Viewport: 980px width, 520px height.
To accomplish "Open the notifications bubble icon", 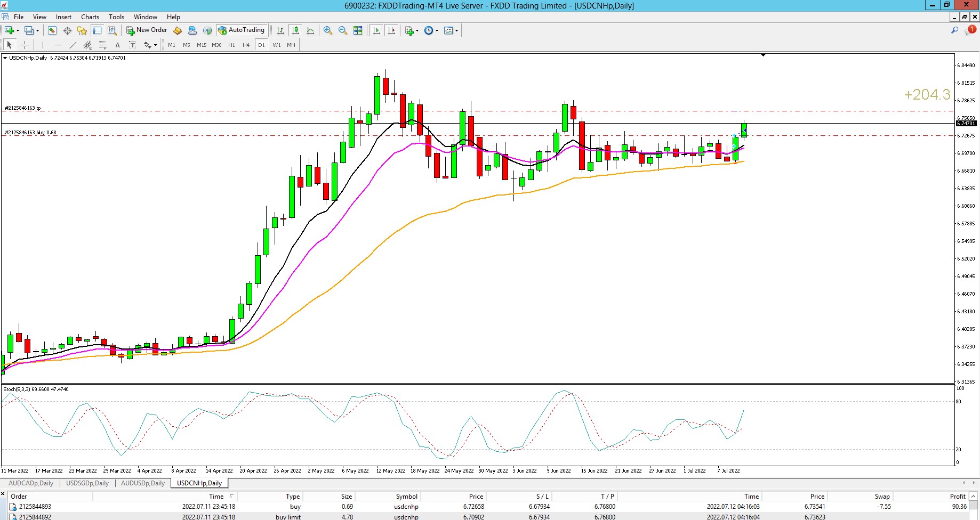I will [970, 30].
